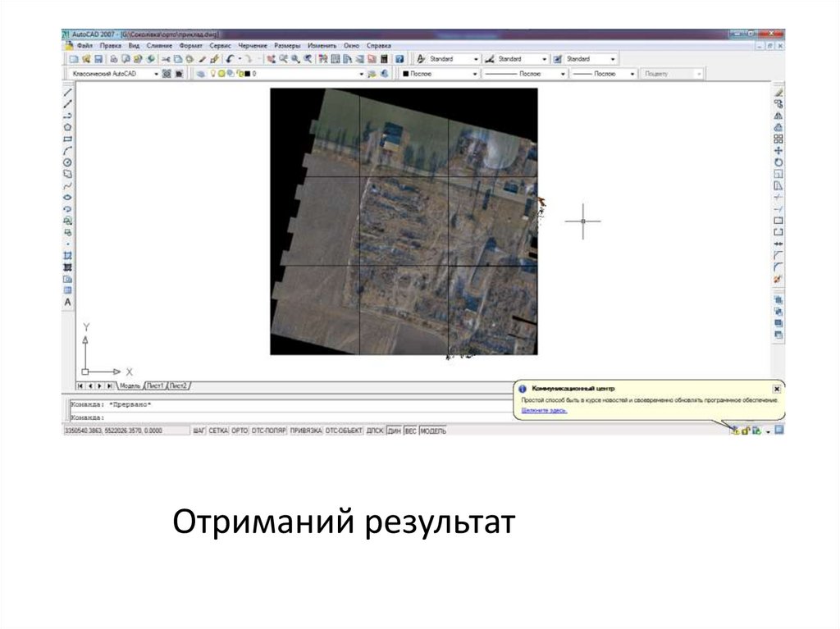Image resolution: width=840 pixels, height=629 pixels.
Task: Click the Open file icon
Action: tap(85, 59)
